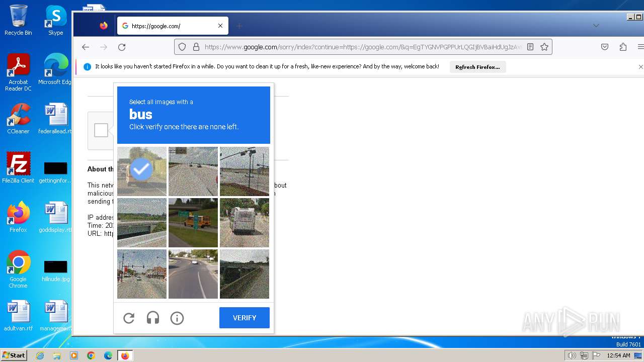
Task: Click the 12:54 AM system clock
Action: point(618,355)
